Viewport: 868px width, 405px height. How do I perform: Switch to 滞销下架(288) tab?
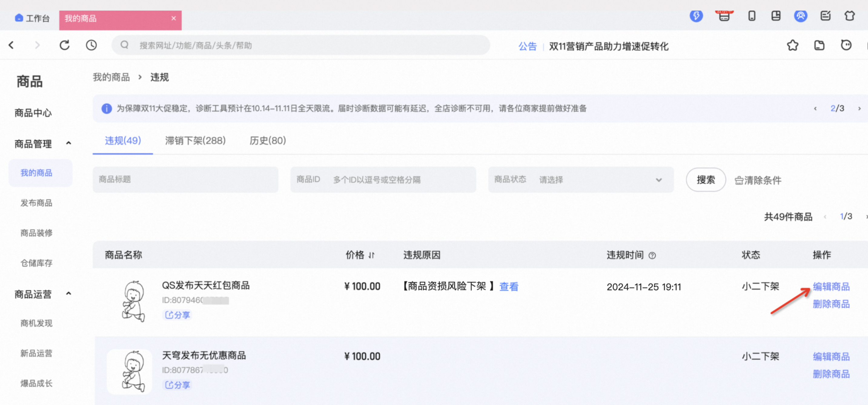point(195,141)
